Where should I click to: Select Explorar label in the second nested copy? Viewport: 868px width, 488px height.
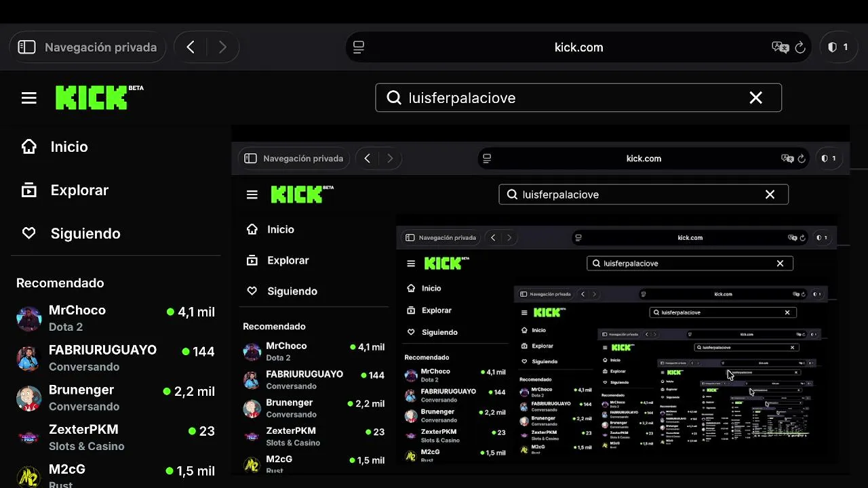(437, 310)
